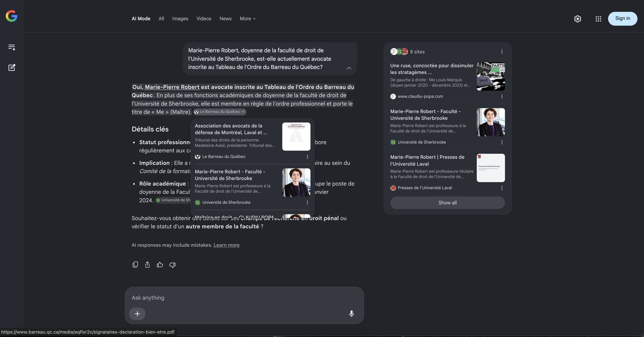Open 'Marie-Pierre Robert | Presses de l'Université Laval' link
Screen dimensions: 644x337
tap(427, 161)
